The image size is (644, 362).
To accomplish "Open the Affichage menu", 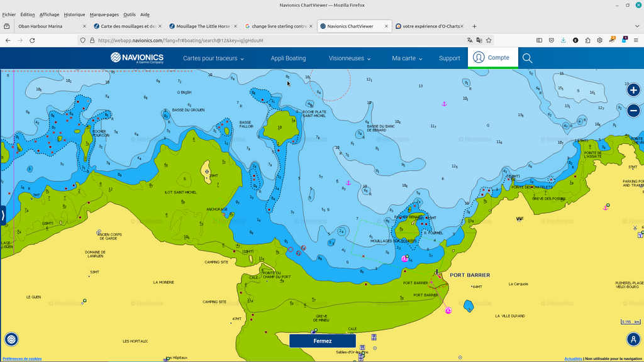I will (49, 14).
